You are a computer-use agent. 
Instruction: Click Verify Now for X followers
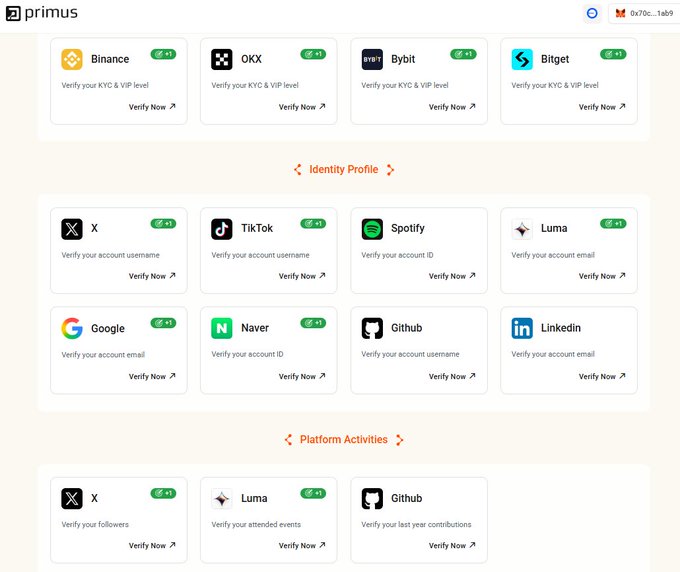point(152,545)
